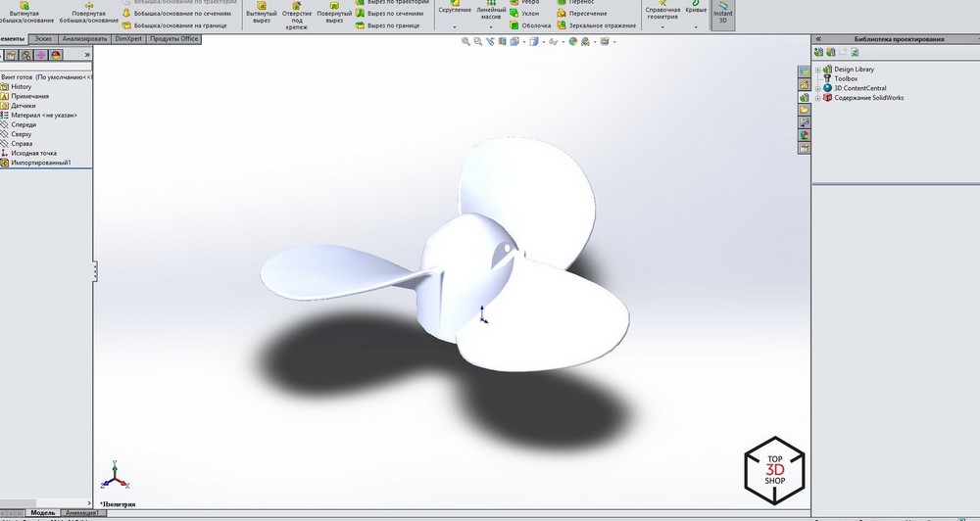Viewport: 980px width, 521px height.
Task: Collapse the Библиотека проектирования panel chevrons
Action: [818, 39]
